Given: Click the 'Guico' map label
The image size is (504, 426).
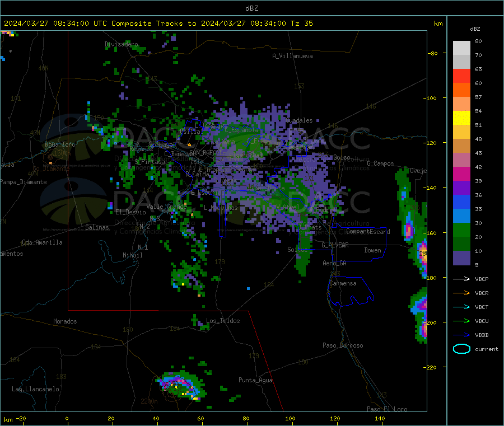Looking at the screenshot, I should 342,157.
